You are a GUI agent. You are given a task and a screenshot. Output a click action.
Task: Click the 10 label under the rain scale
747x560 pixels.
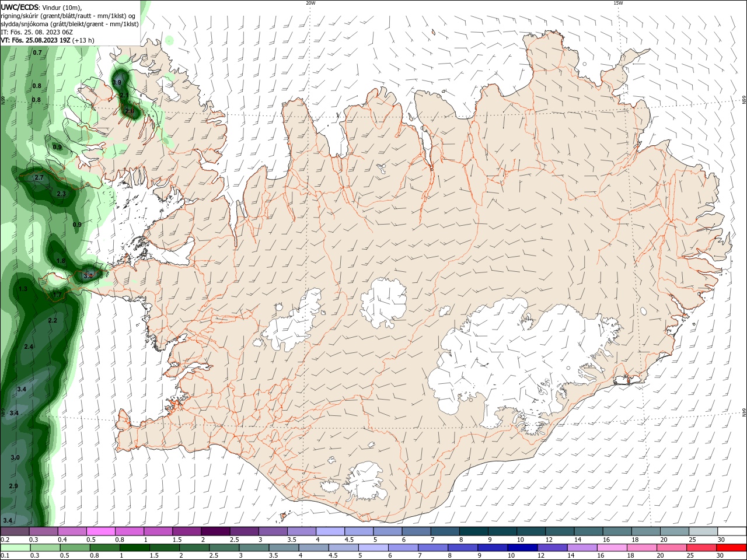pyautogui.click(x=511, y=556)
